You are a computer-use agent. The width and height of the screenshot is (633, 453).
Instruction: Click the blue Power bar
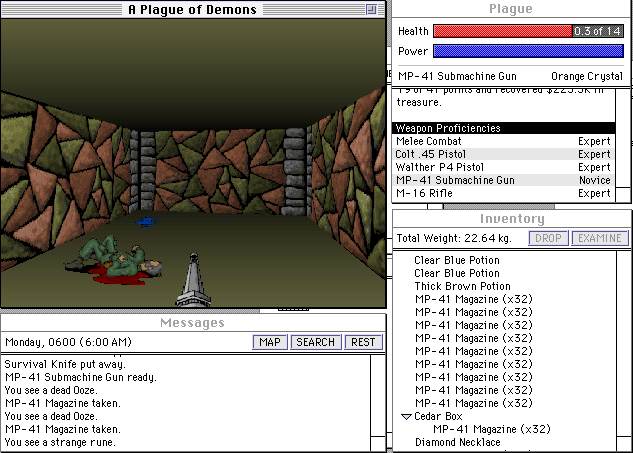click(x=528, y=51)
